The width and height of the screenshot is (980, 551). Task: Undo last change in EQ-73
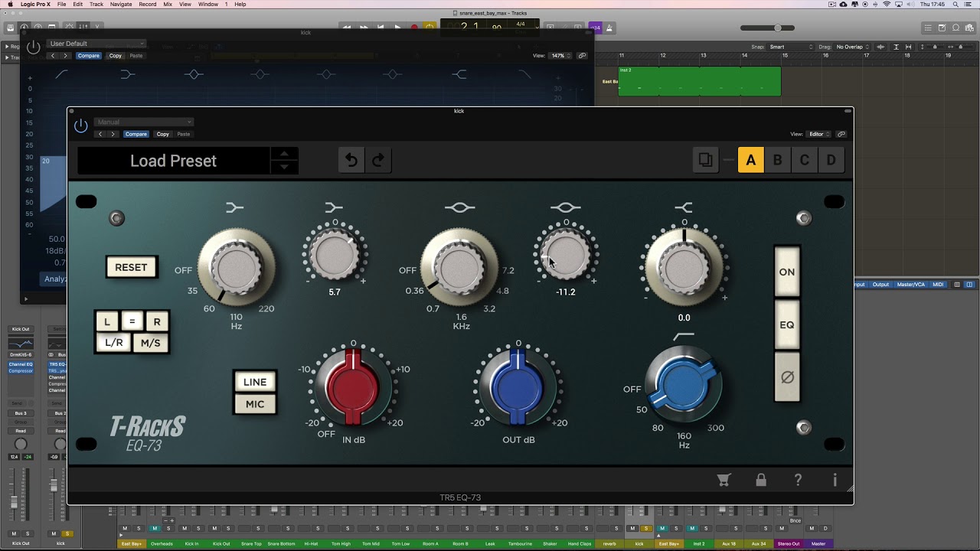pos(351,160)
